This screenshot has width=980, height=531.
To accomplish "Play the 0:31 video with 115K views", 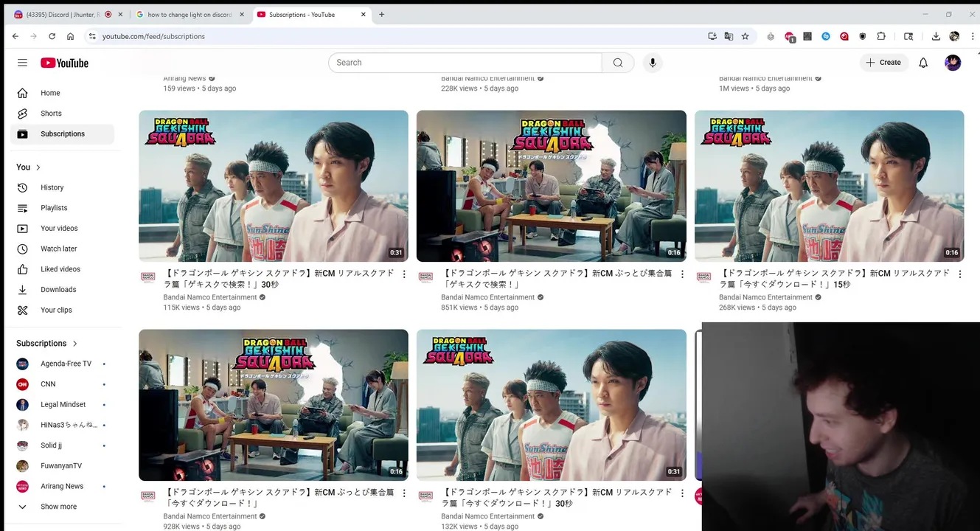I will click(x=274, y=186).
